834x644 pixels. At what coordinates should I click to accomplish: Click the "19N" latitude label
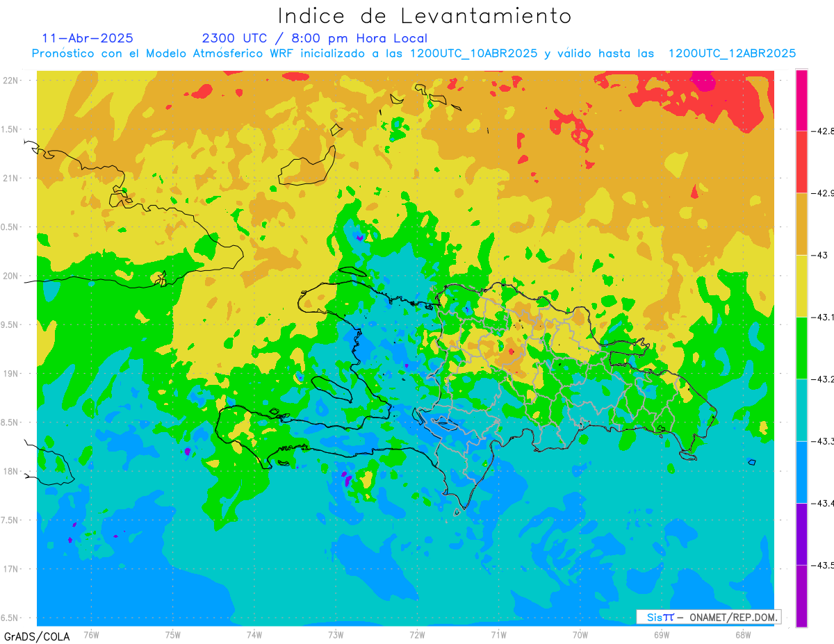pos(11,374)
